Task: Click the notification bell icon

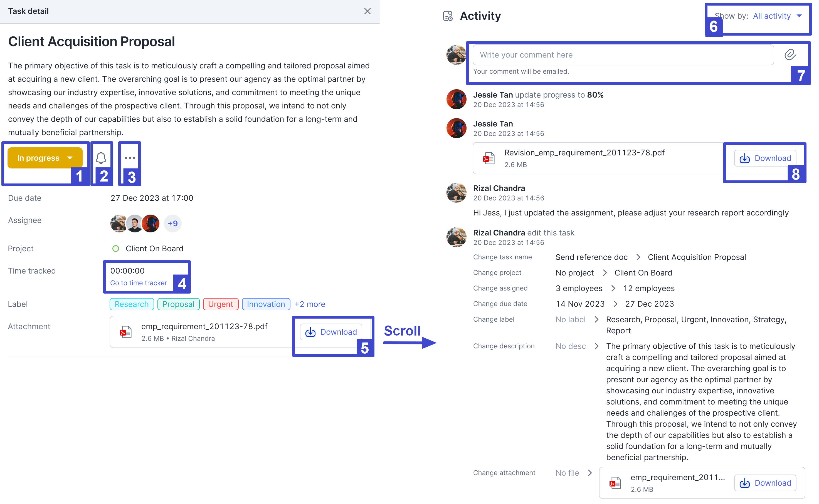Action: (x=101, y=158)
